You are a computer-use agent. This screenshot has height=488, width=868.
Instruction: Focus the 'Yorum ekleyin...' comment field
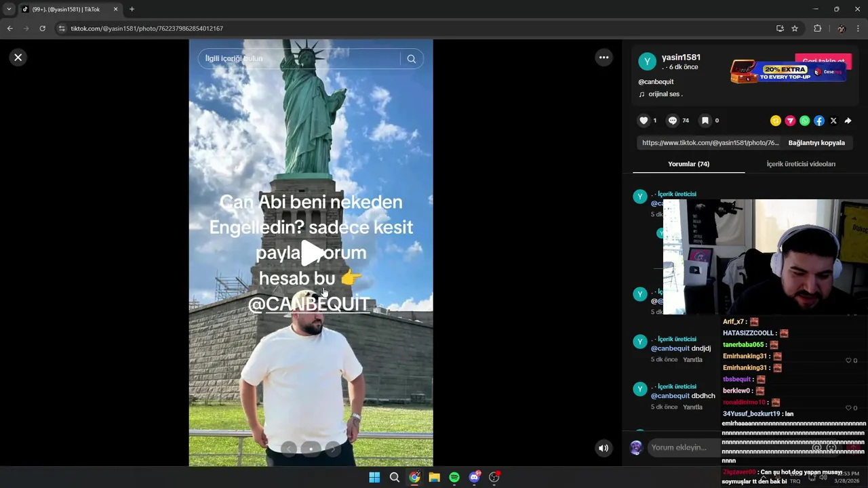(729, 448)
